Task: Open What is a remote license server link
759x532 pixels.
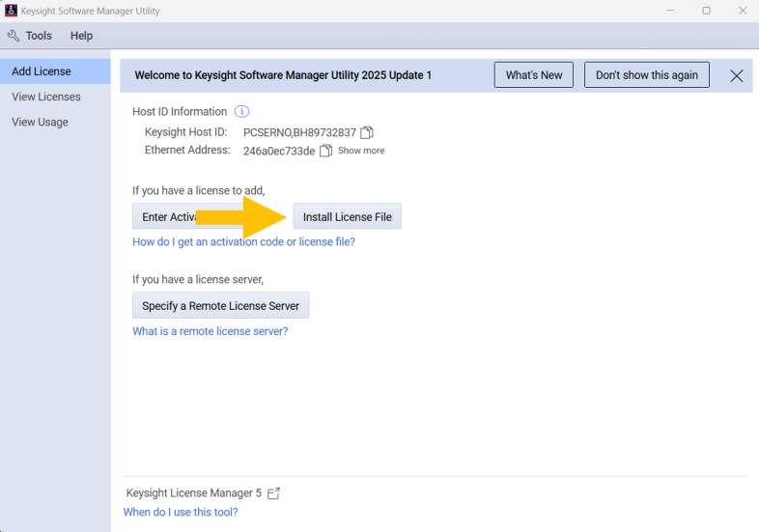Action: (211, 331)
